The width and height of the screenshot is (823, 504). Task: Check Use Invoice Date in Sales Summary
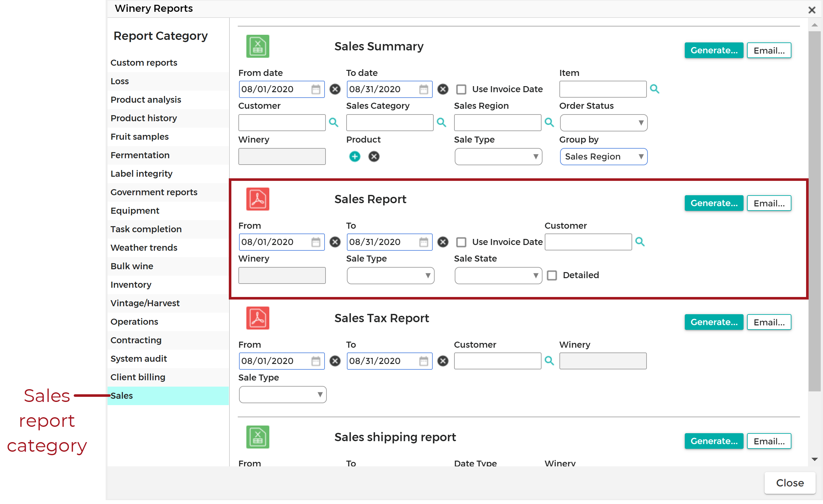[x=461, y=89]
